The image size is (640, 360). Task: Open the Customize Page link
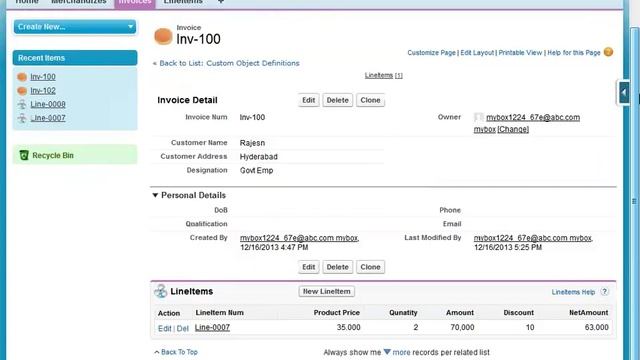pyautogui.click(x=431, y=53)
